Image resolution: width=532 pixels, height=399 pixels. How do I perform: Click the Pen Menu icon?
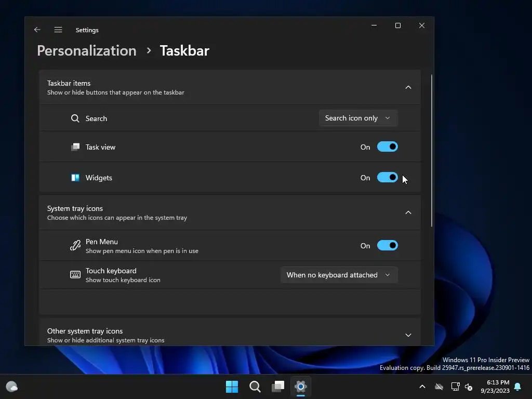[75, 245]
